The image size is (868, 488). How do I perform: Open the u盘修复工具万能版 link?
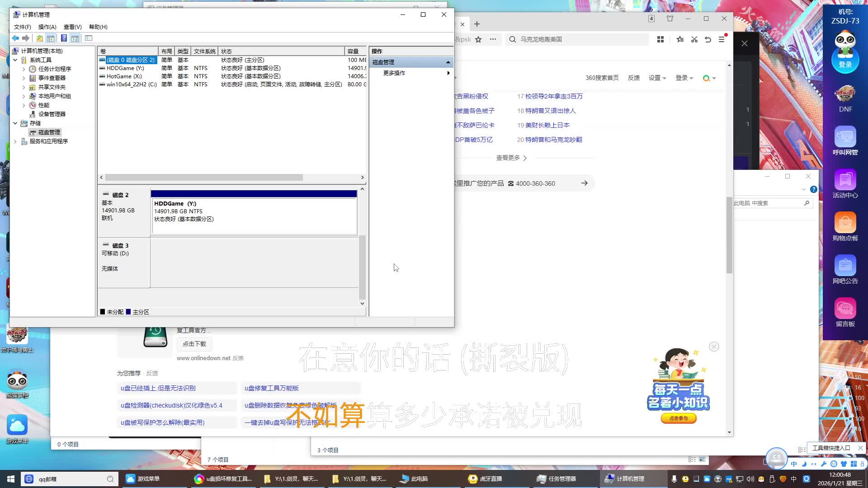272,388
